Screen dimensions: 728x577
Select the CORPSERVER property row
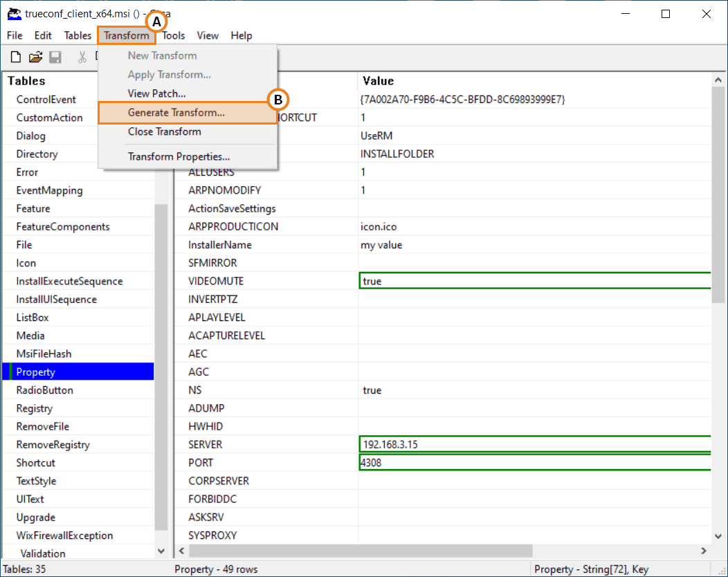(442, 480)
